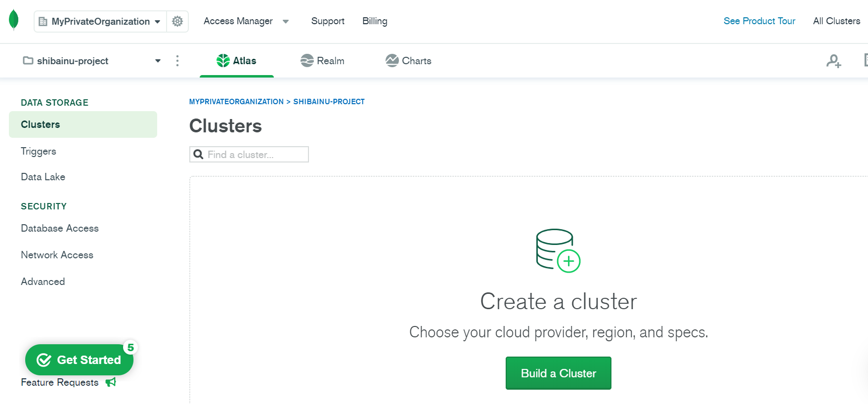The width and height of the screenshot is (868, 404).
Task: Click Build a Cluster button
Action: point(559,373)
